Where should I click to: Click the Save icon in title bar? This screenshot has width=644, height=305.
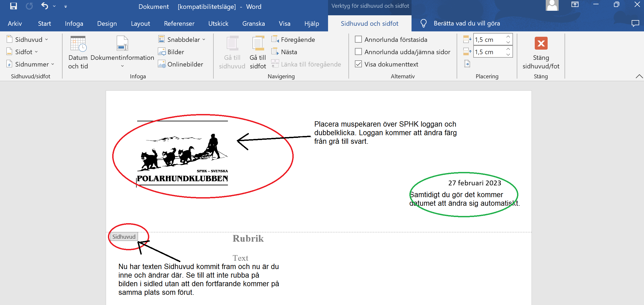click(x=13, y=6)
